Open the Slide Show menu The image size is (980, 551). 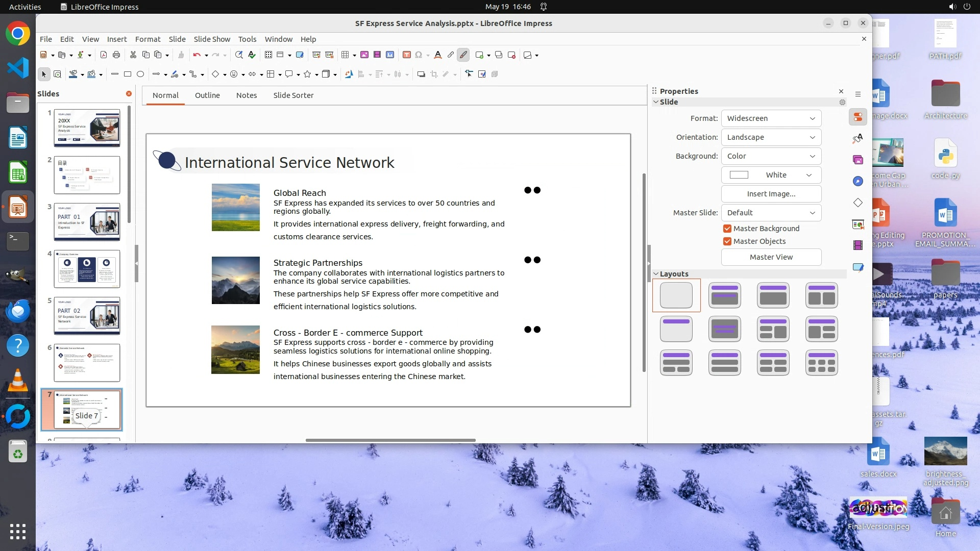(212, 39)
